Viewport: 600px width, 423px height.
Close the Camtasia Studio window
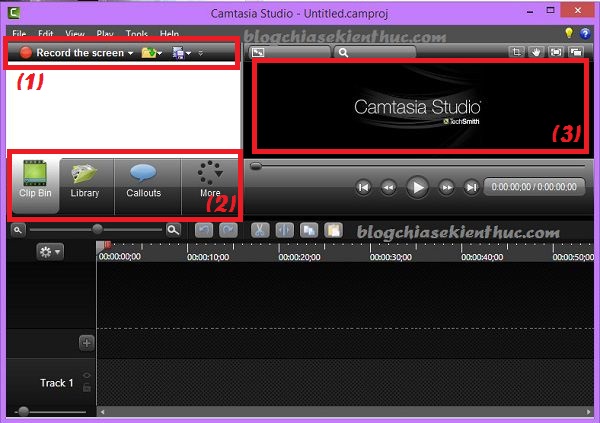[x=577, y=11]
